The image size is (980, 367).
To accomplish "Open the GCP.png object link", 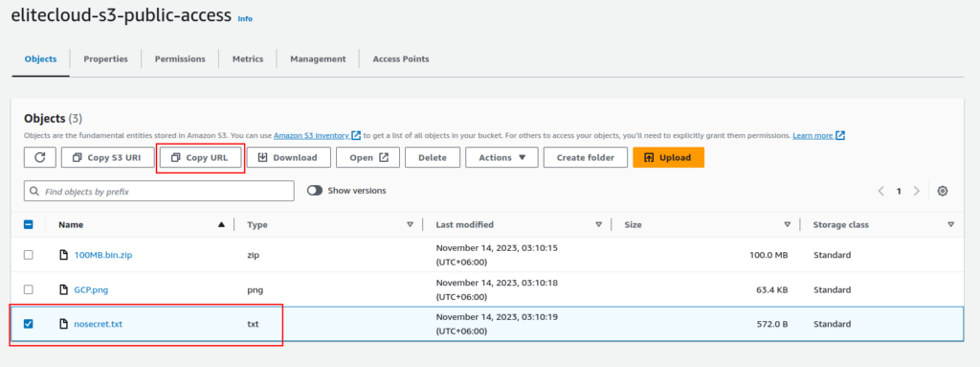I will (91, 289).
